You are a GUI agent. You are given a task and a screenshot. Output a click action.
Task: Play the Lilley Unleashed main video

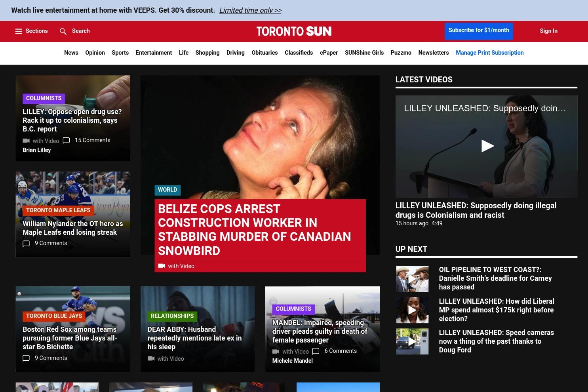tap(487, 146)
